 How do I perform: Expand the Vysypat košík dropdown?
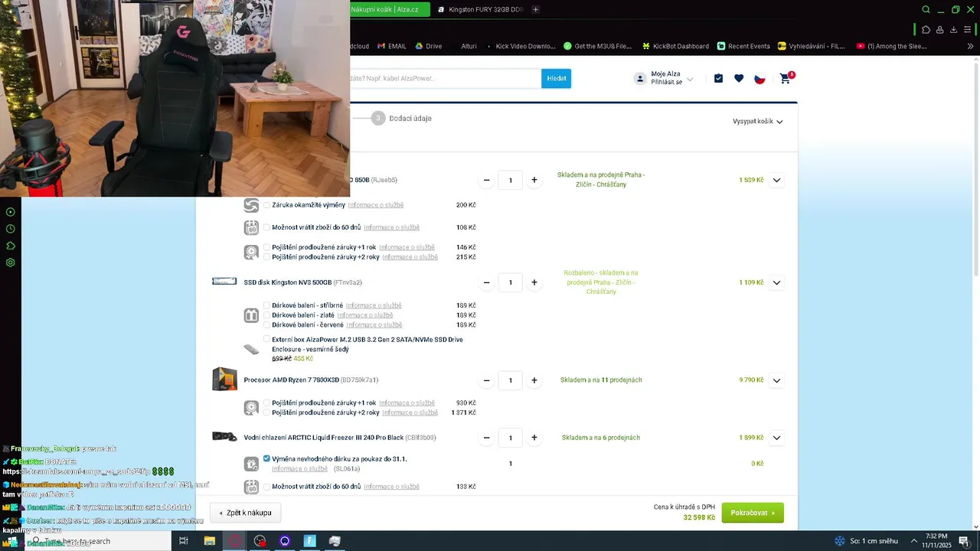[758, 121]
